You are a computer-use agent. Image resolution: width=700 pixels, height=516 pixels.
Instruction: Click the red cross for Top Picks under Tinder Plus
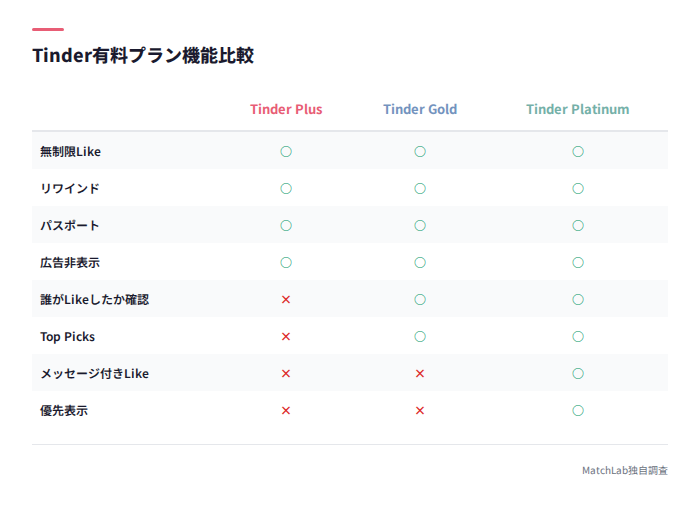(286, 337)
